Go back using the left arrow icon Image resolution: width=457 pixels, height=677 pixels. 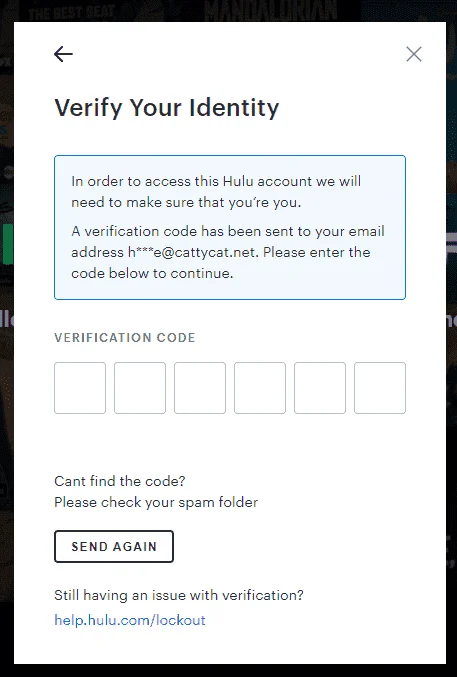pyautogui.click(x=63, y=54)
